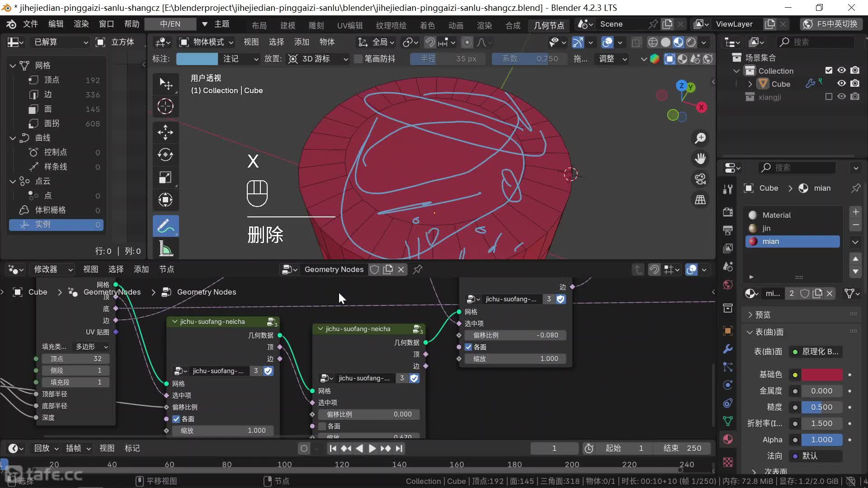Open the Modifier properties wrench tab
868x488 pixels.
(x=728, y=349)
